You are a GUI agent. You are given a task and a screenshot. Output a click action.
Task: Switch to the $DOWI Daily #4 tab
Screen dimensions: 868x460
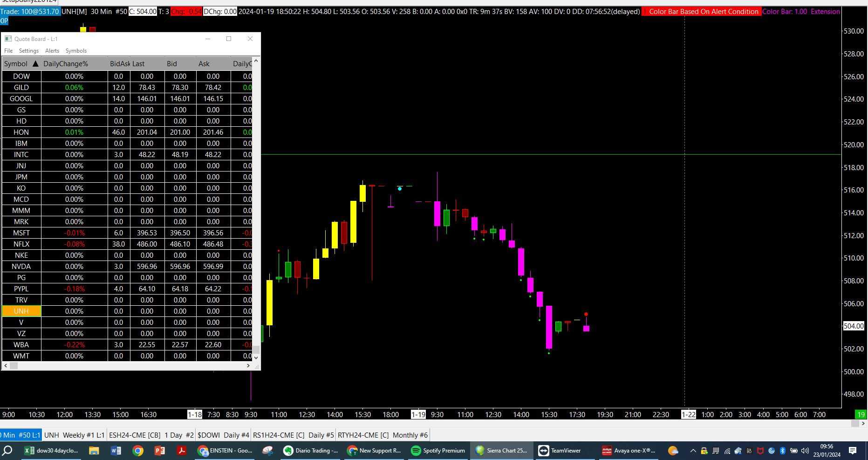(224, 435)
